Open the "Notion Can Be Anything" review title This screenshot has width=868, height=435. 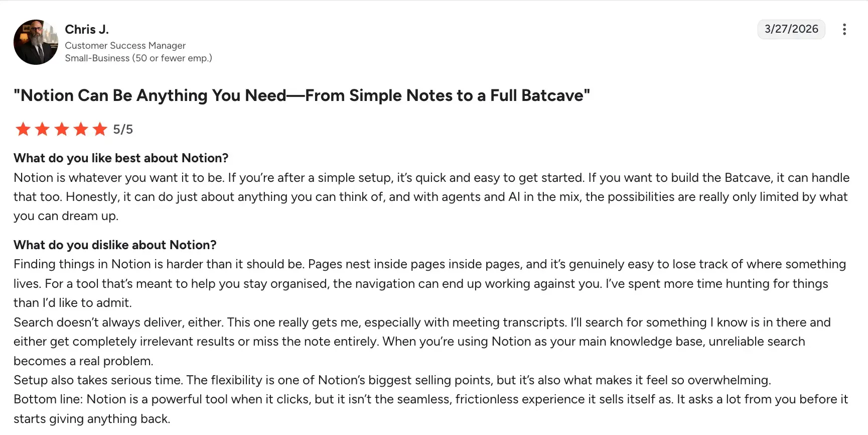pyautogui.click(x=302, y=95)
